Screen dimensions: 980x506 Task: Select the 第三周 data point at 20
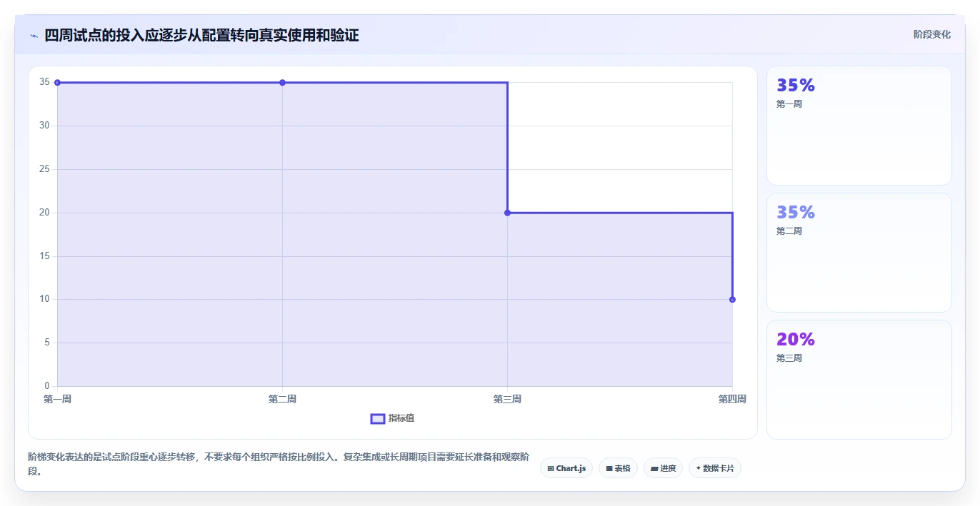[x=507, y=213]
